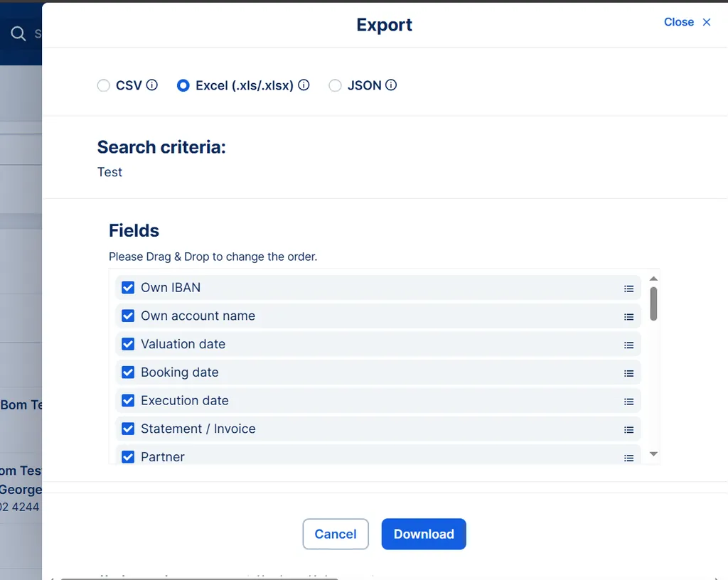Click the 'Statement / Invoice' field label
Image resolution: width=728 pixels, height=580 pixels.
click(198, 429)
